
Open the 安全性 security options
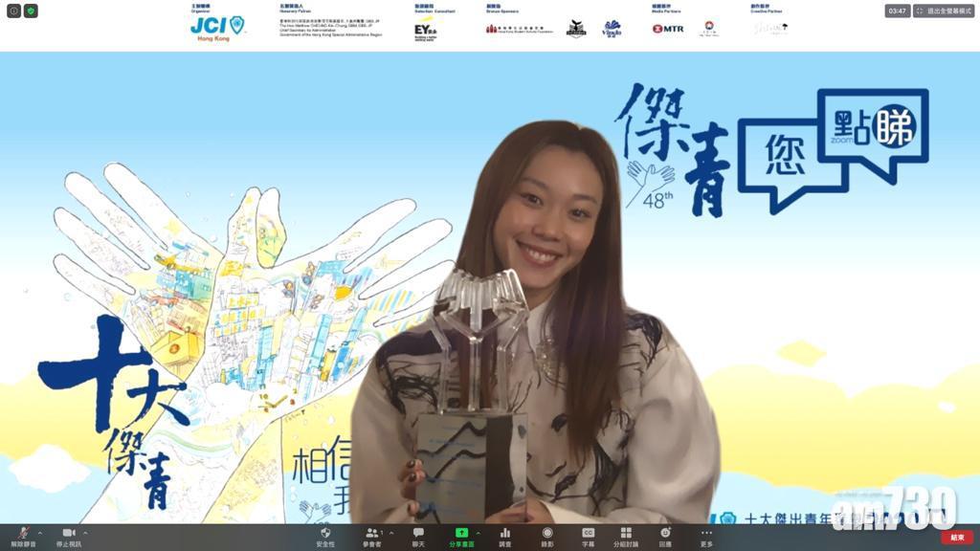(325, 536)
